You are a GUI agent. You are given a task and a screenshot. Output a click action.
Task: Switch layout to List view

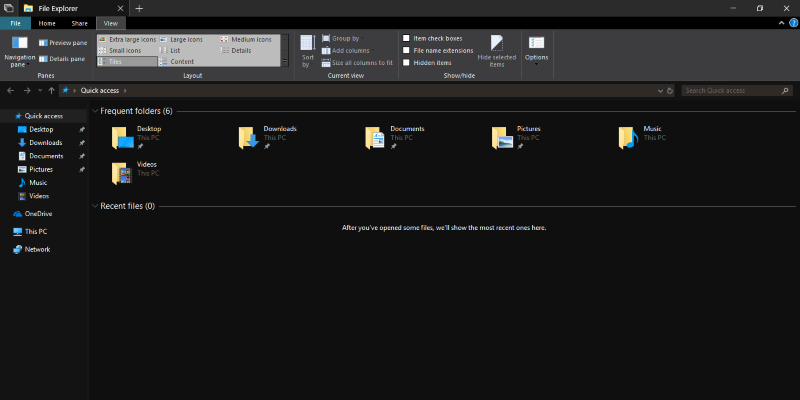point(175,50)
